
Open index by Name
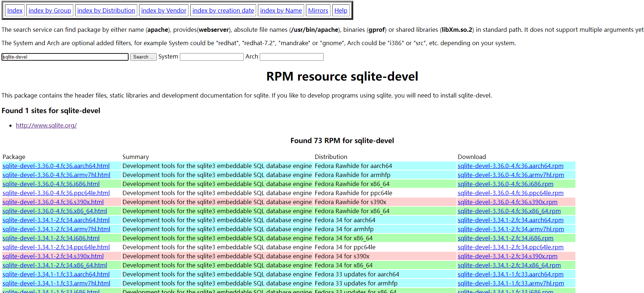(x=281, y=10)
